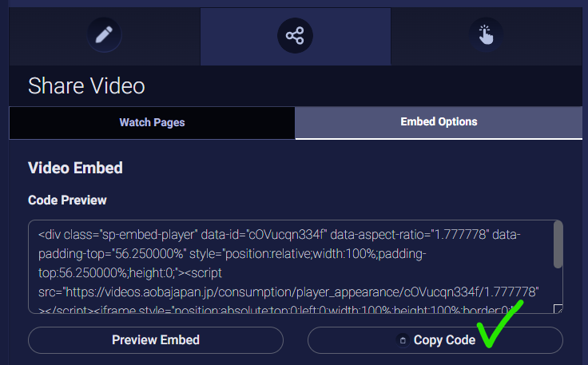Click the Share Video panel heading
The height and width of the screenshot is (365, 588).
point(86,86)
